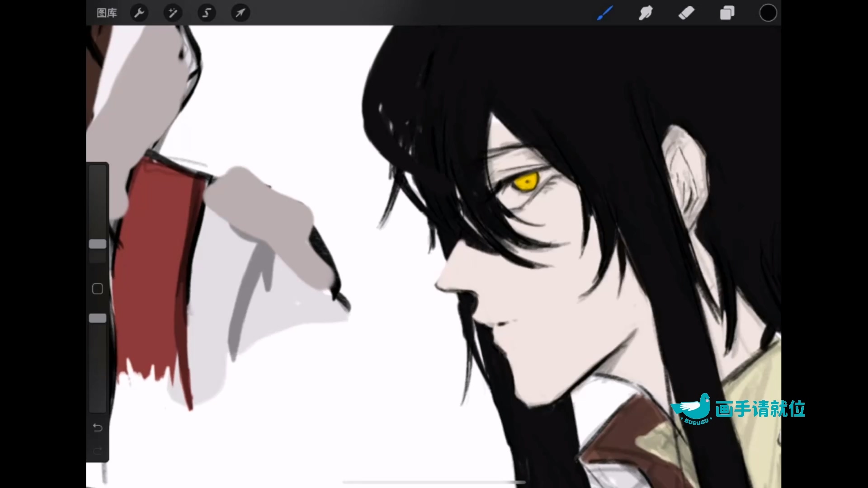Image resolution: width=868 pixels, height=488 pixels.
Task: Click the brush opacity slider handle
Action: [x=98, y=318]
